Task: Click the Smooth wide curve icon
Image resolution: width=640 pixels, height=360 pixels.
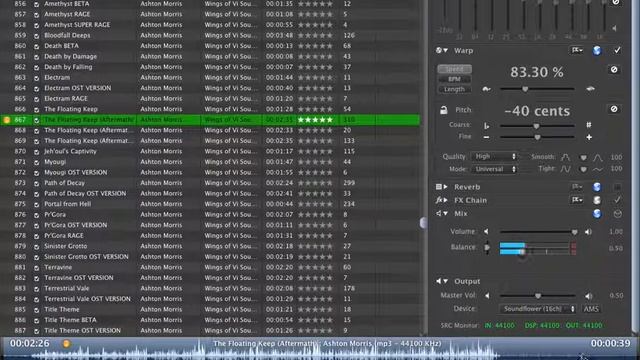Action: pos(598,157)
